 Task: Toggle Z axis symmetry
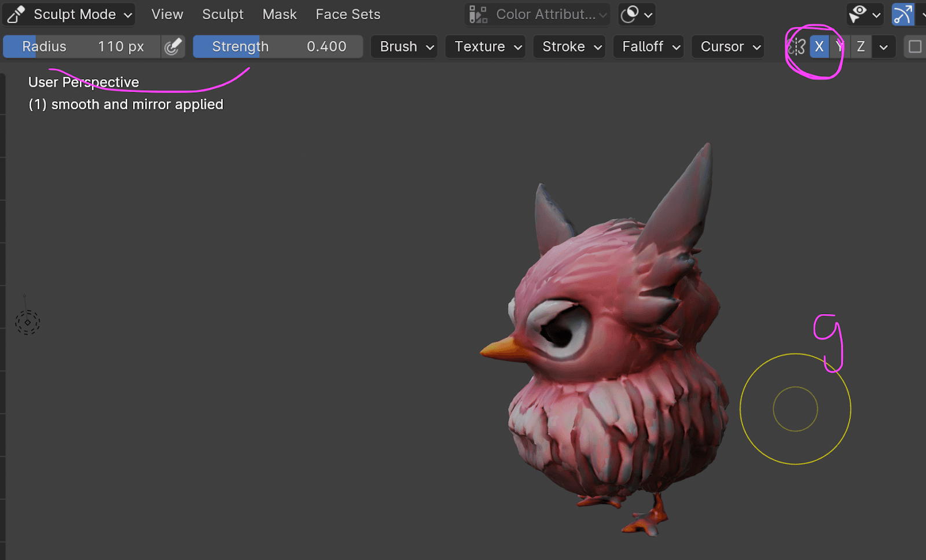861,47
